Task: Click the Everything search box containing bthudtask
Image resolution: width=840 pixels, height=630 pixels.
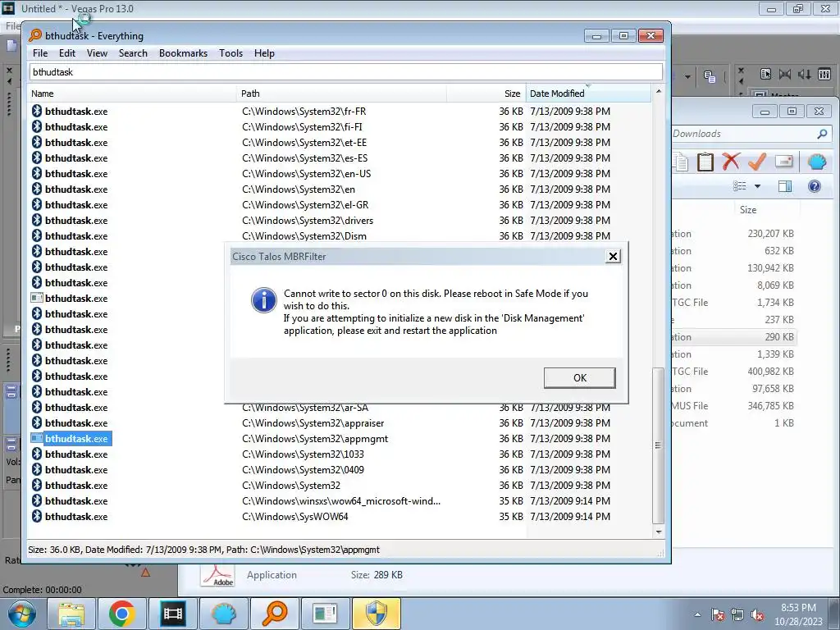Action: (x=345, y=72)
